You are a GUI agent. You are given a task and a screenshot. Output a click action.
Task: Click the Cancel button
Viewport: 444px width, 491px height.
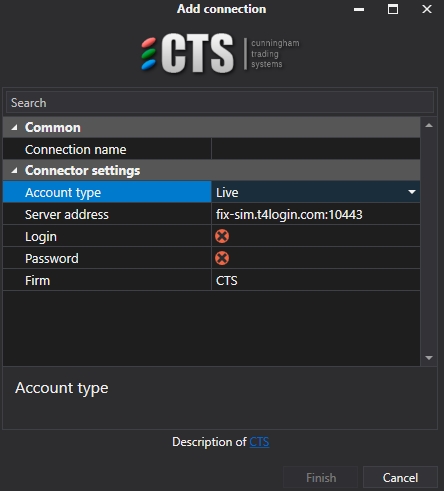pyautogui.click(x=400, y=478)
